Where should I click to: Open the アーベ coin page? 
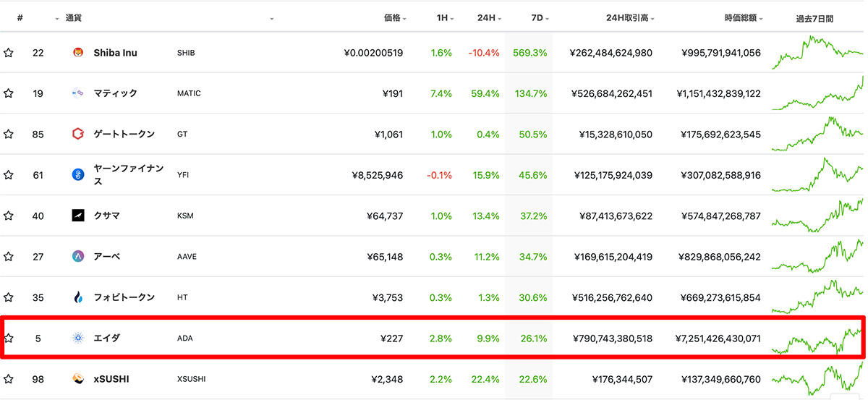point(106,256)
